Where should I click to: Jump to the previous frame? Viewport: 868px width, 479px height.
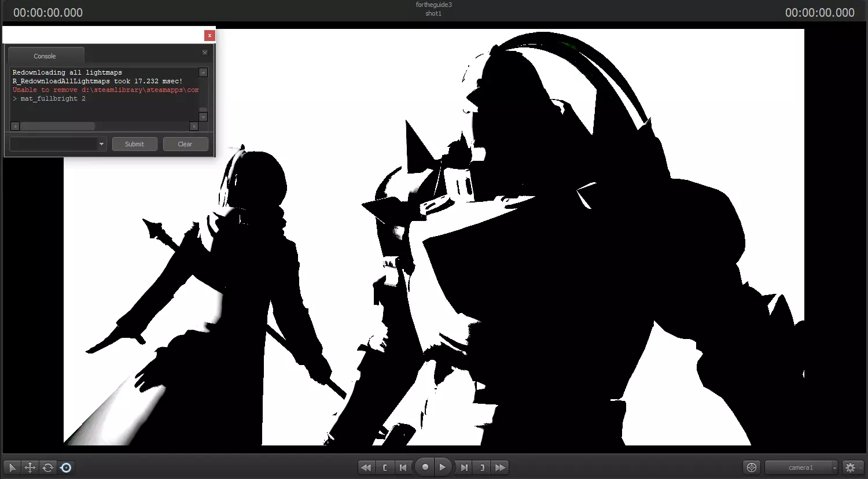[403, 467]
